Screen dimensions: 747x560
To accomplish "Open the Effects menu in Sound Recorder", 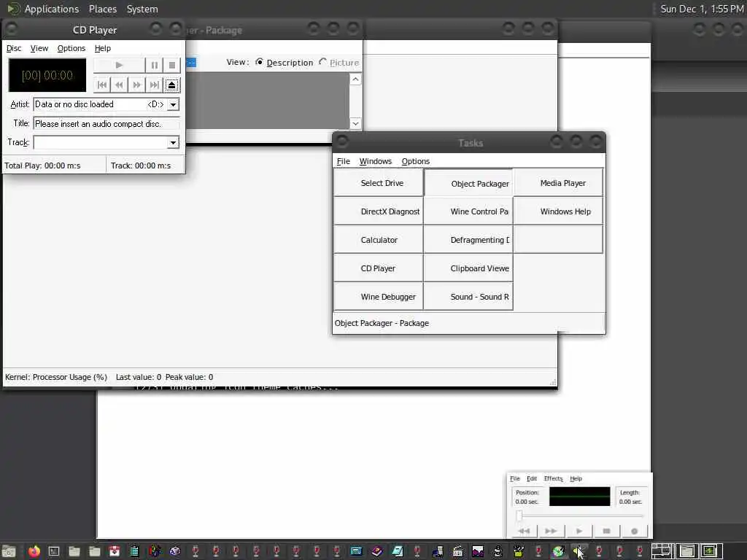I will [x=553, y=478].
